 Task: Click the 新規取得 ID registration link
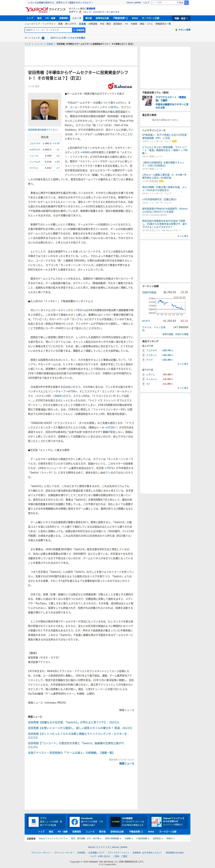91,9
